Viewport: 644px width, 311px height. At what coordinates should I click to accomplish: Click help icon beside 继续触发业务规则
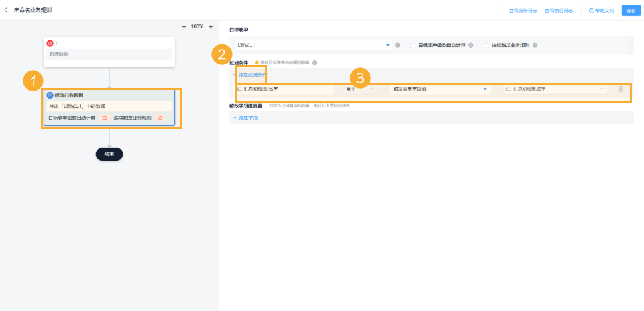point(535,45)
